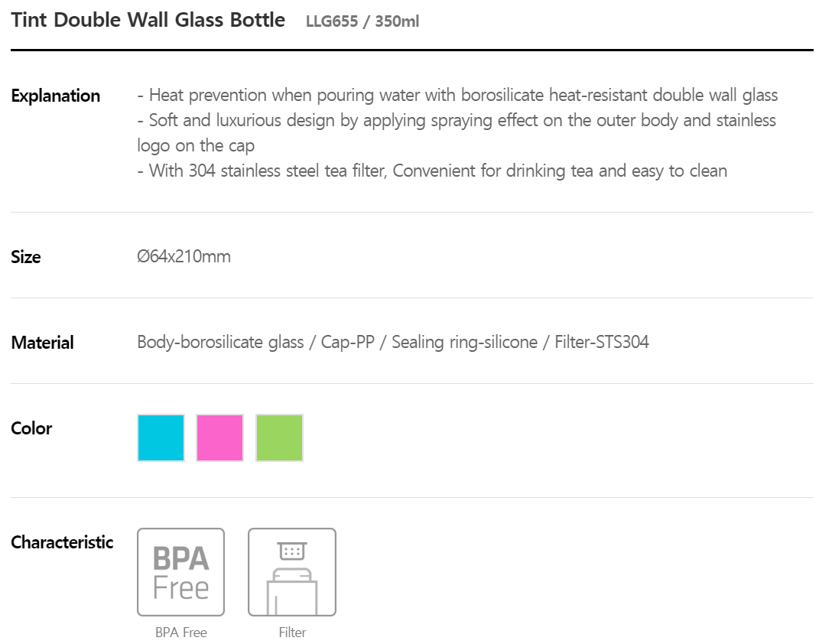Click the heat prevention explanation line

pos(457,96)
